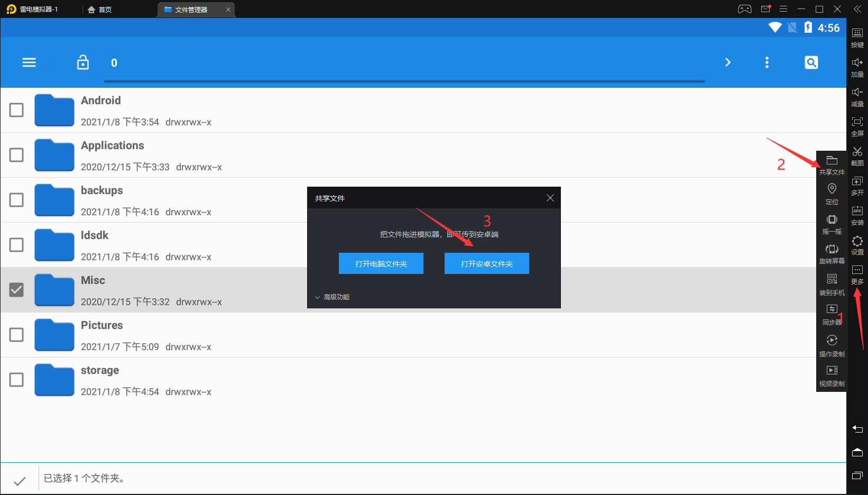The image size is (868, 495).
Task: Click the lock icon in toolbar
Action: pyautogui.click(x=83, y=62)
